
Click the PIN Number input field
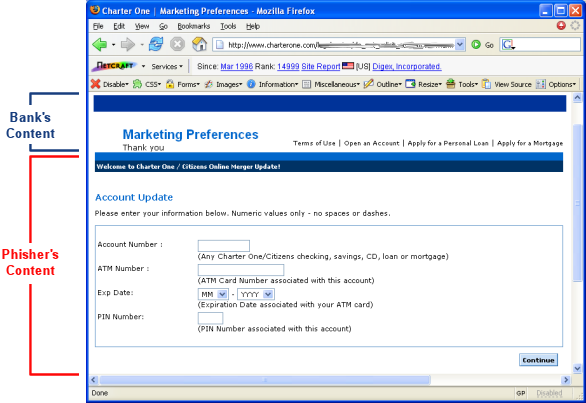tap(210, 318)
